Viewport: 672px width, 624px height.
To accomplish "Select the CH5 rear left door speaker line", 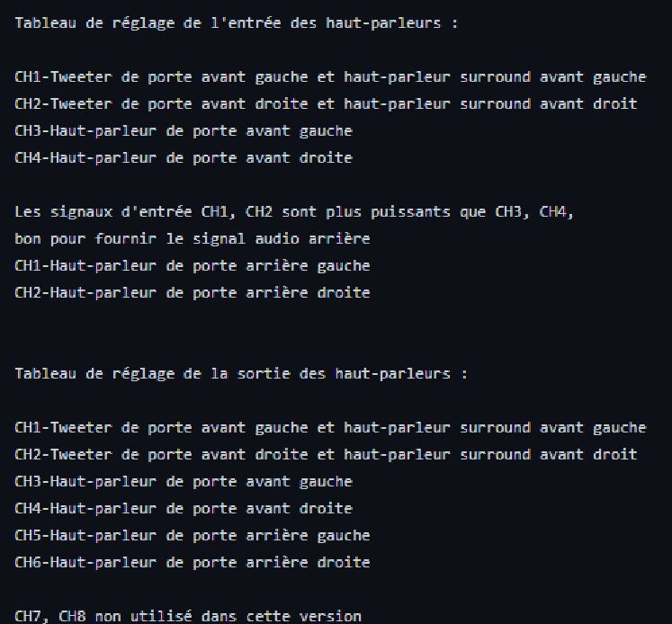I will point(192,536).
